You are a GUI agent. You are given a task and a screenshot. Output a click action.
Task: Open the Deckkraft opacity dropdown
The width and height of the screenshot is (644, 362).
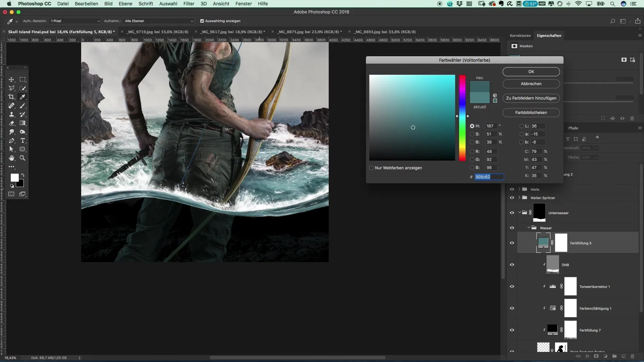(x=596, y=148)
